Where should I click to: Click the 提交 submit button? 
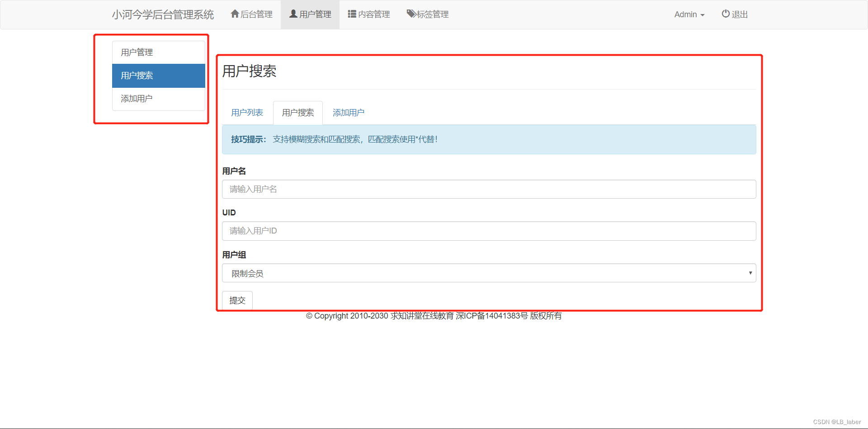coord(237,300)
